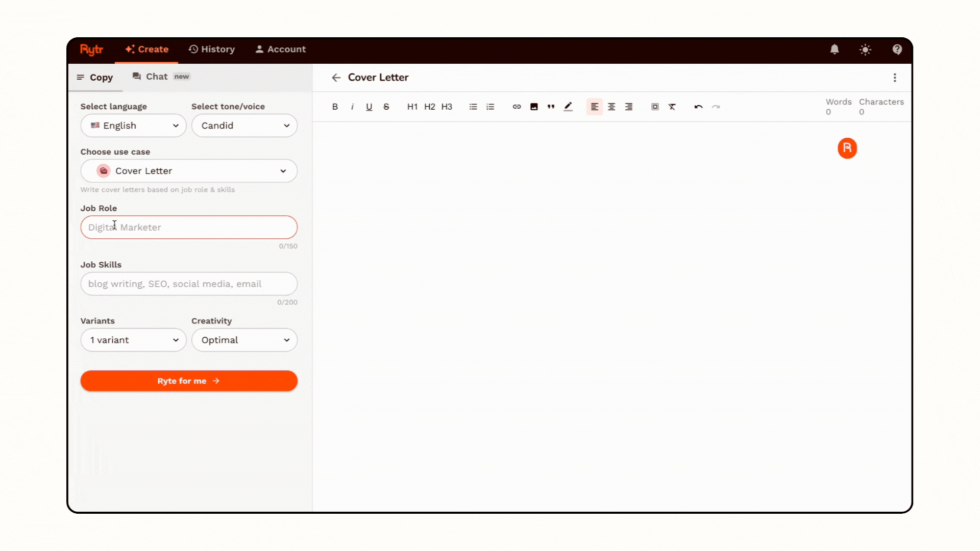This screenshot has height=551, width=980.
Task: Toggle strikethrough formatting
Action: pos(386,107)
